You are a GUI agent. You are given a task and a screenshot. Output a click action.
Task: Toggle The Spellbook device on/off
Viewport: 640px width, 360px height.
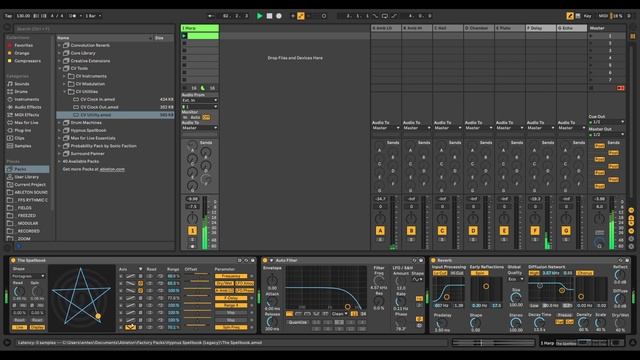[x=13, y=260]
